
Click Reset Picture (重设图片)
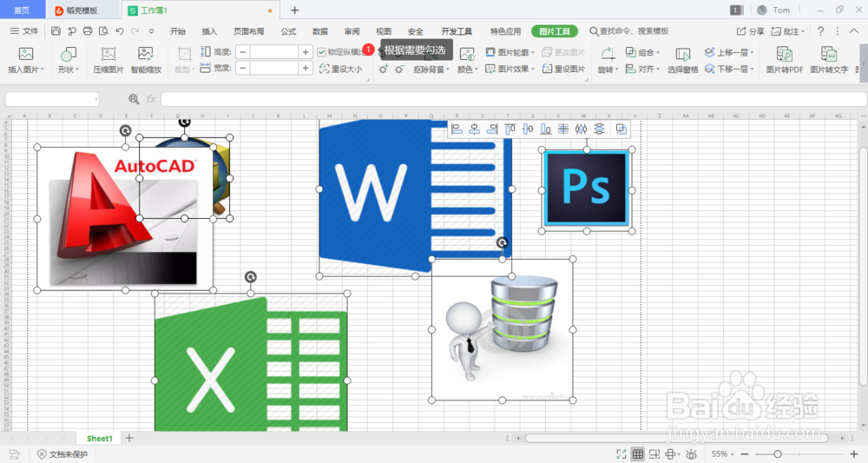pos(563,69)
